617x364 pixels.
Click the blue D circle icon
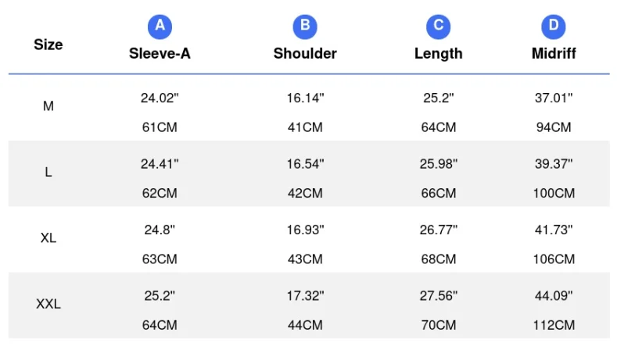(x=553, y=27)
